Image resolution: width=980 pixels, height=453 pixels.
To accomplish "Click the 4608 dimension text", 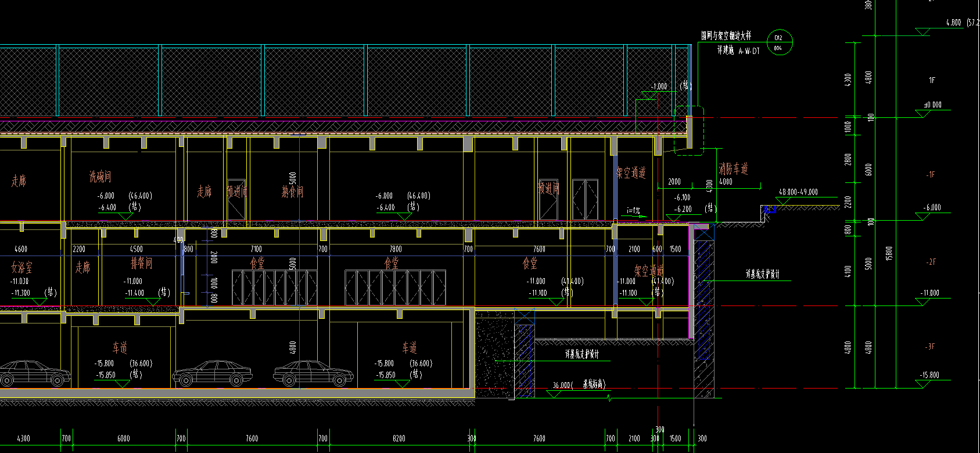I will [20, 249].
